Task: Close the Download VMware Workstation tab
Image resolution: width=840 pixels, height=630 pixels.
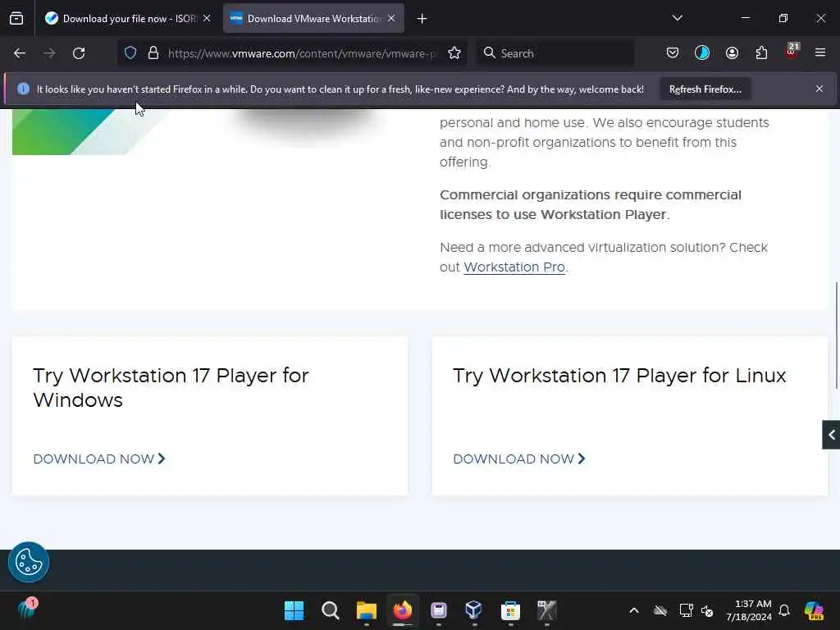Action: coord(391,18)
